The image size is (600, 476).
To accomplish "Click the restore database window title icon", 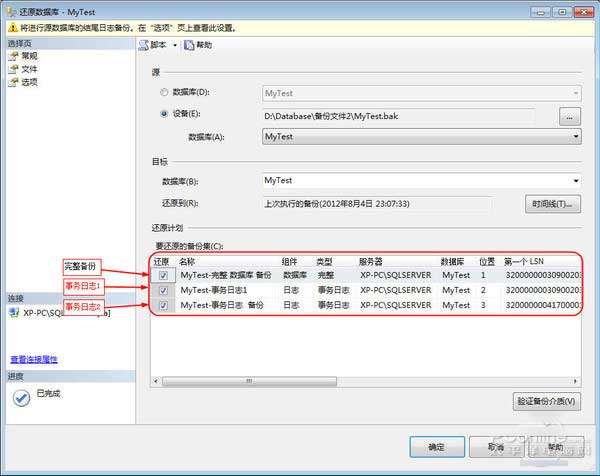I will pyautogui.click(x=12, y=12).
